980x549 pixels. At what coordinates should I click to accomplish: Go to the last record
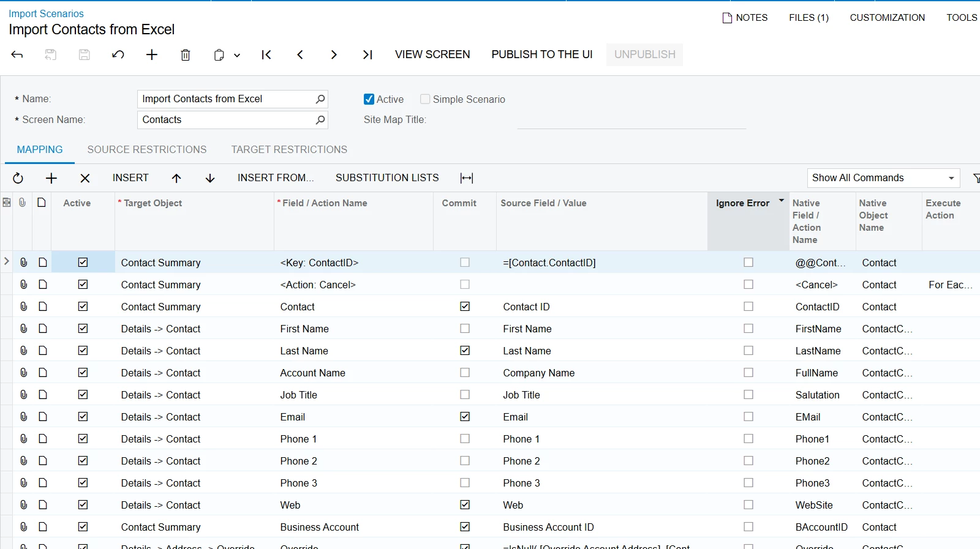(367, 54)
